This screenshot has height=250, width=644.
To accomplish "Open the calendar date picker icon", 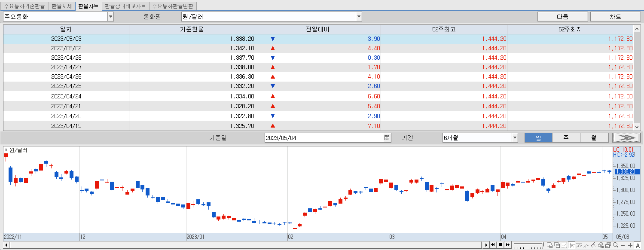I will [x=387, y=138].
